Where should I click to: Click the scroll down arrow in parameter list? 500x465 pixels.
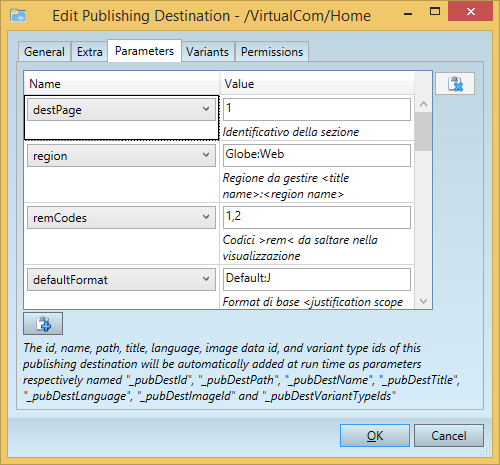point(423,301)
